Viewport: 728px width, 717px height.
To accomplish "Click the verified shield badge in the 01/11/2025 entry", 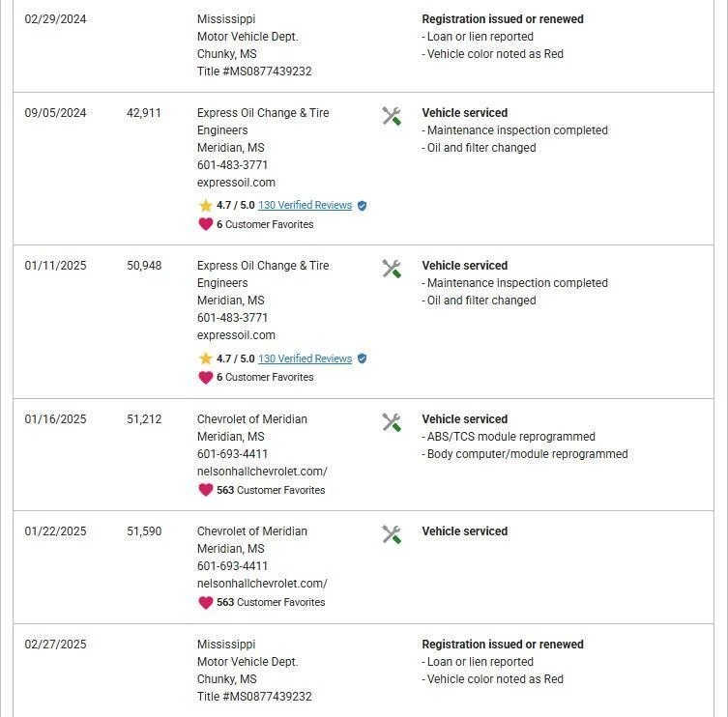I will [362, 358].
